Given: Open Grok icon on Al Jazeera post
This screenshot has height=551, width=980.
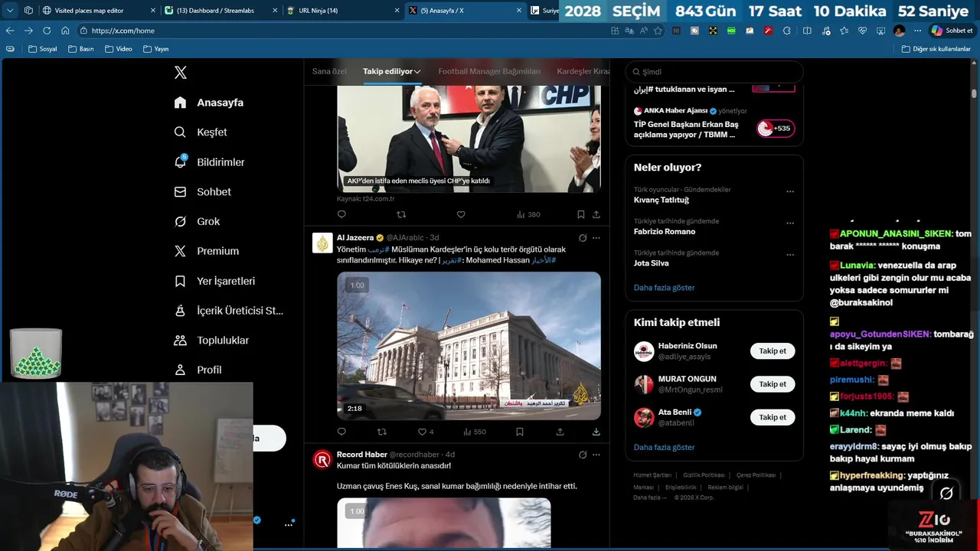Looking at the screenshot, I should click(583, 238).
